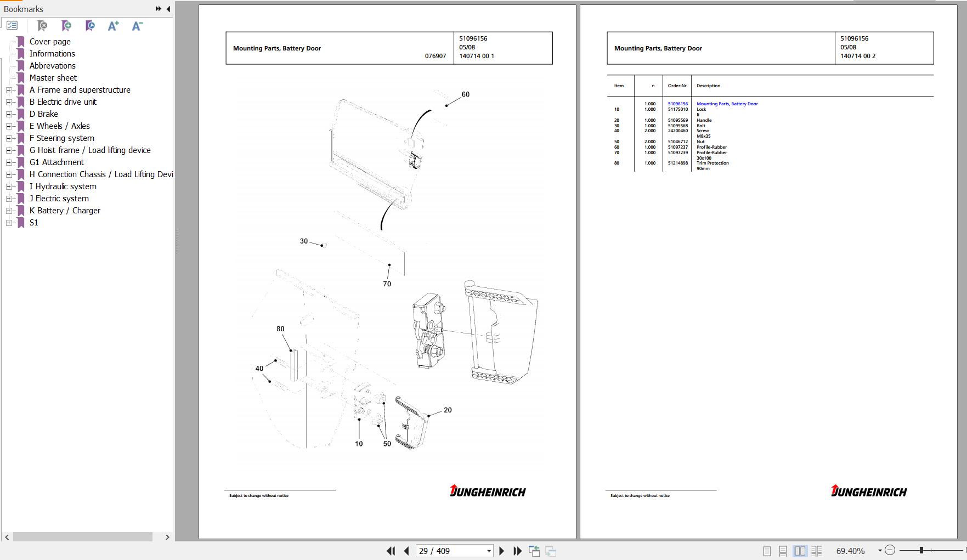Click order number 51175010 for Lock
This screenshot has width=967, height=560.
tap(677, 109)
